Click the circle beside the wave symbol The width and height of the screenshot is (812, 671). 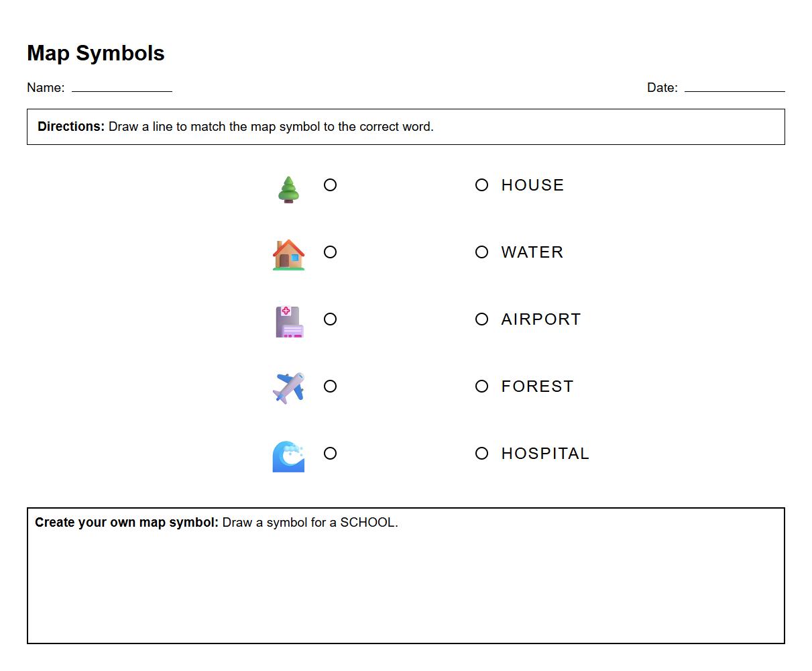[330, 454]
